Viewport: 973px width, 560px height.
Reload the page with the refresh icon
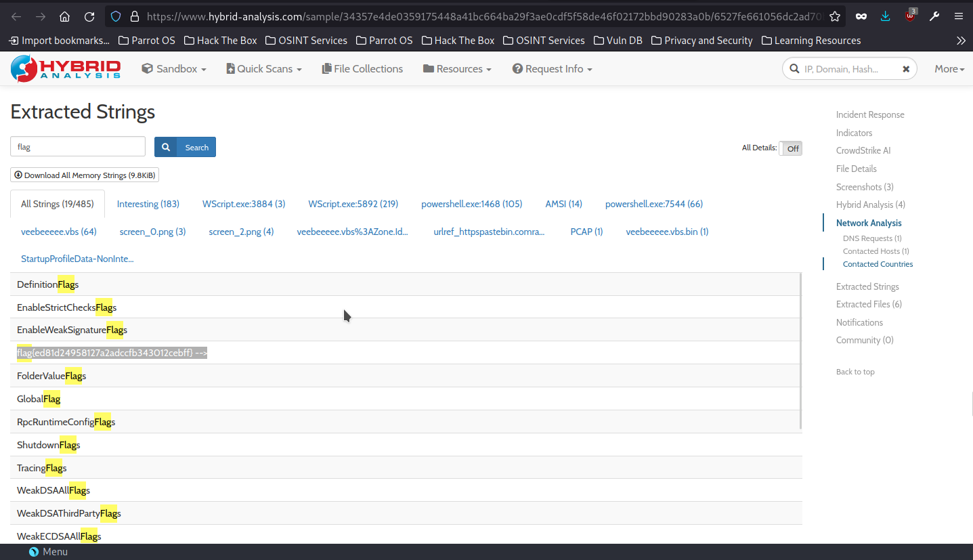tap(89, 16)
